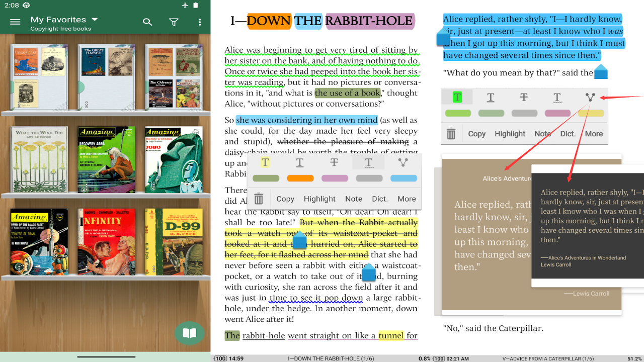Tap More in the Rabbit-Hole page popup
The height and width of the screenshot is (362, 644).
pos(407,199)
